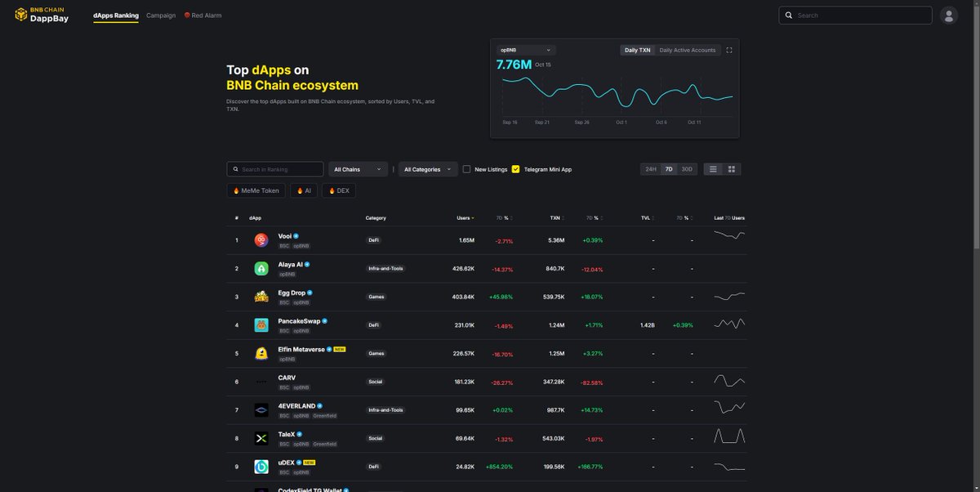Open the Campaign tab
The image size is (980, 492).
[161, 16]
